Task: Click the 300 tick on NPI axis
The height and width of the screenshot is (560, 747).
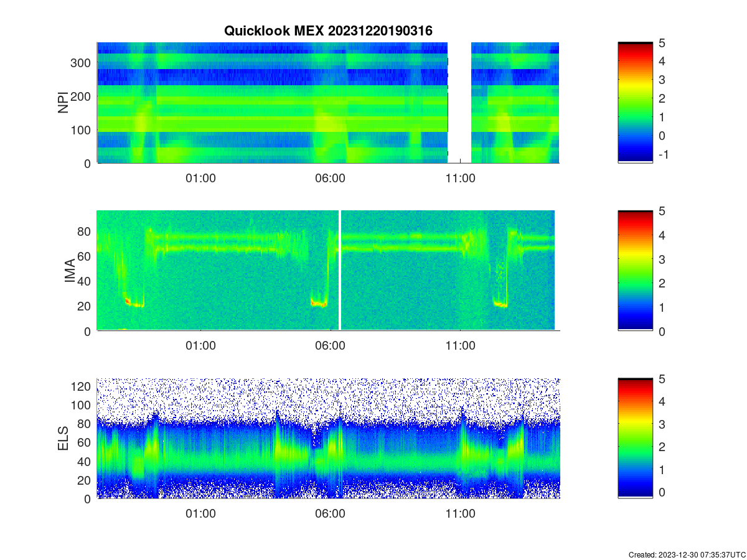Action: tap(82, 62)
